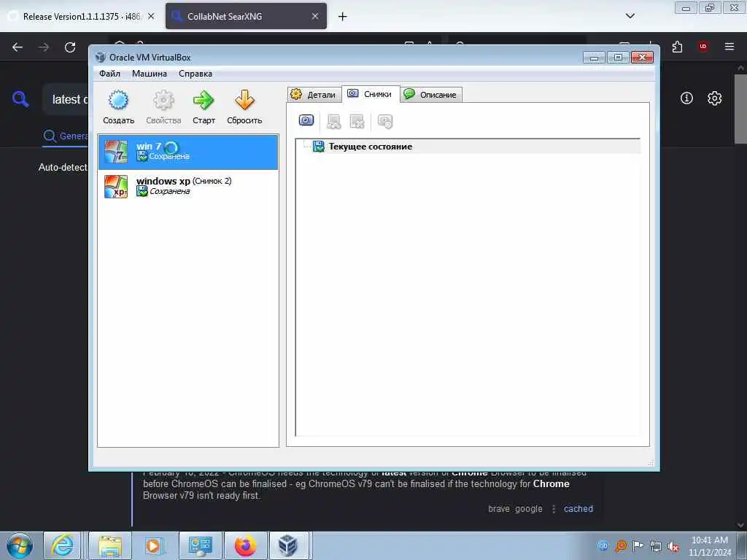Open the Windows Start menu

pos(20,545)
